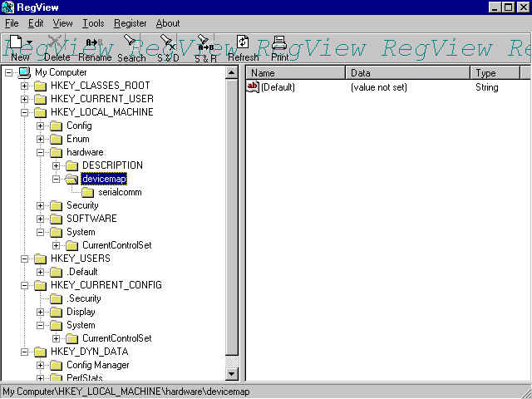This screenshot has width=532, height=399.
Task: Click the S & R toolbar icon
Action: pyautogui.click(x=205, y=43)
